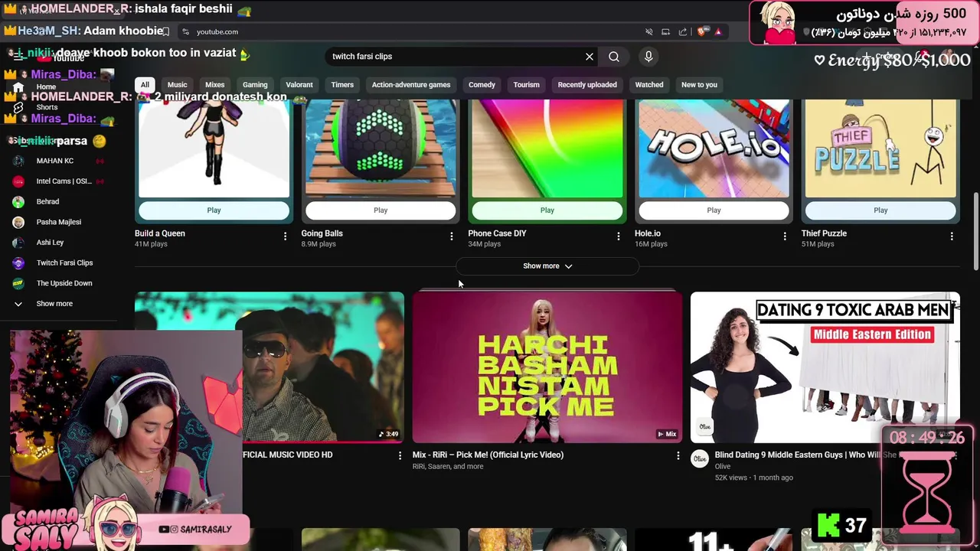
Task: Select the New to you chip
Action: coord(699,85)
